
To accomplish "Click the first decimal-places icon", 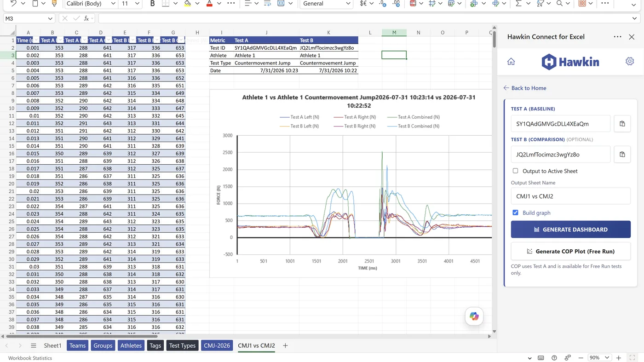I will click(x=383, y=3).
